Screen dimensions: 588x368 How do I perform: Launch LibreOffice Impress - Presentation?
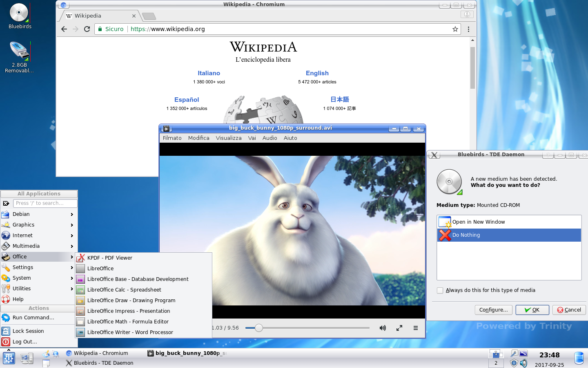144,311
